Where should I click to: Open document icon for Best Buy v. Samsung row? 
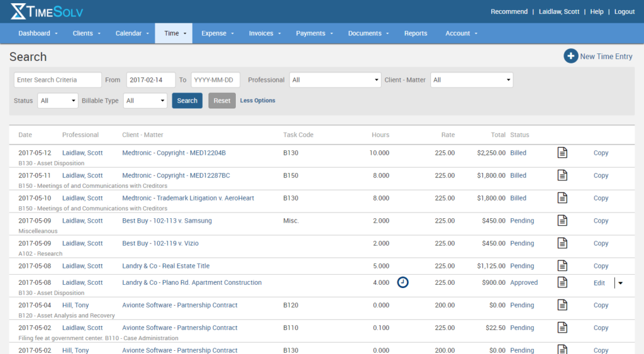coord(562,221)
